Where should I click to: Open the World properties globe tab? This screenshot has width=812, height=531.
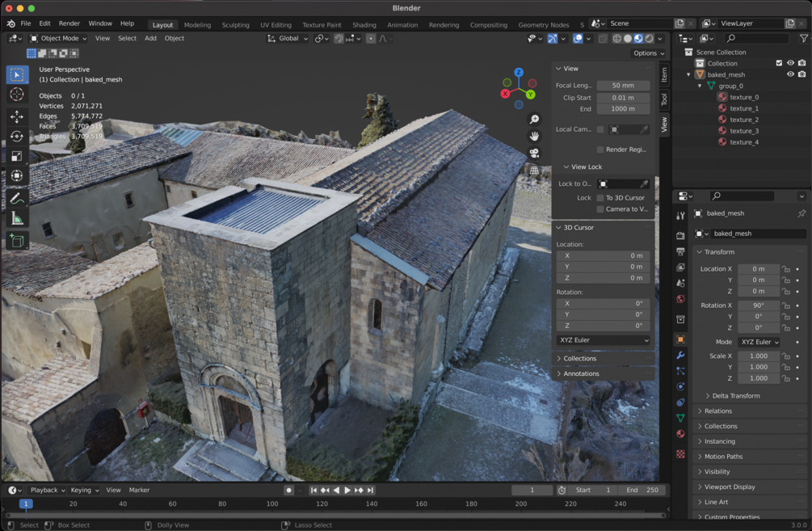pyautogui.click(x=680, y=299)
